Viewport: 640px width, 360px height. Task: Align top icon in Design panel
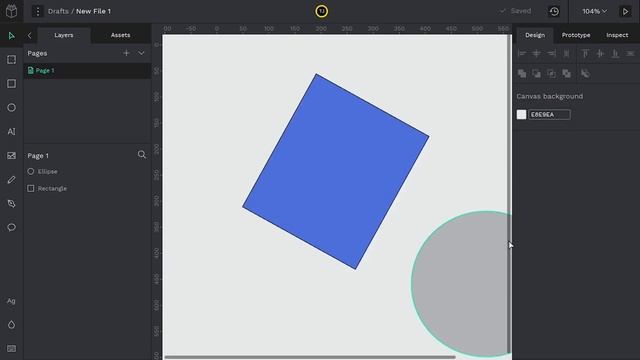585,53
